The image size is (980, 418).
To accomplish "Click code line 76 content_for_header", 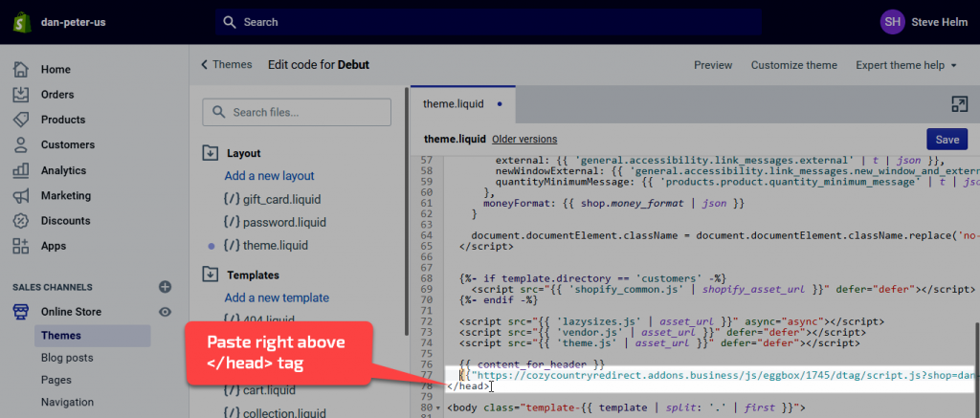I will click(x=532, y=364).
